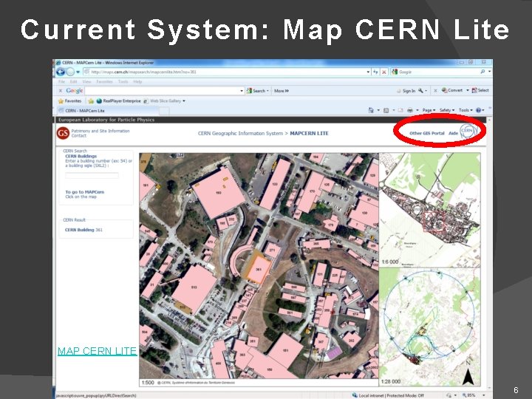Open the Favorites menu in menu bar
Image resolution: width=532 pixels, height=399 pixels.
[x=104, y=82]
